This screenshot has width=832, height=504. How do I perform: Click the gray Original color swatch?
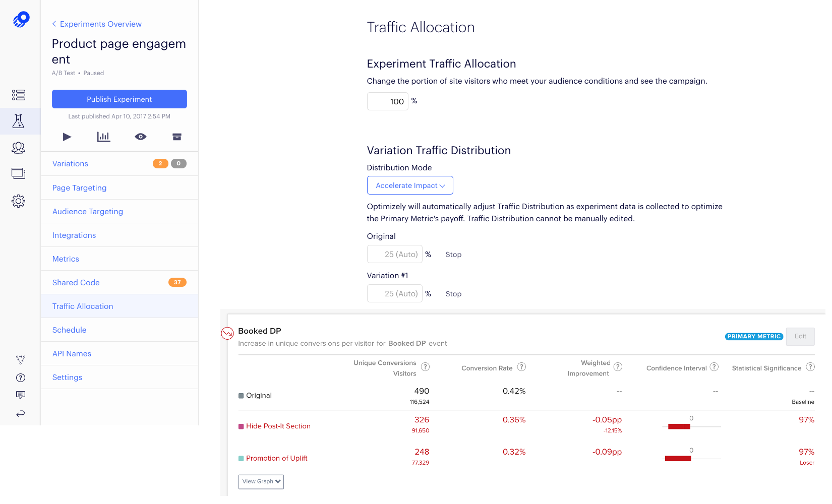point(241,396)
